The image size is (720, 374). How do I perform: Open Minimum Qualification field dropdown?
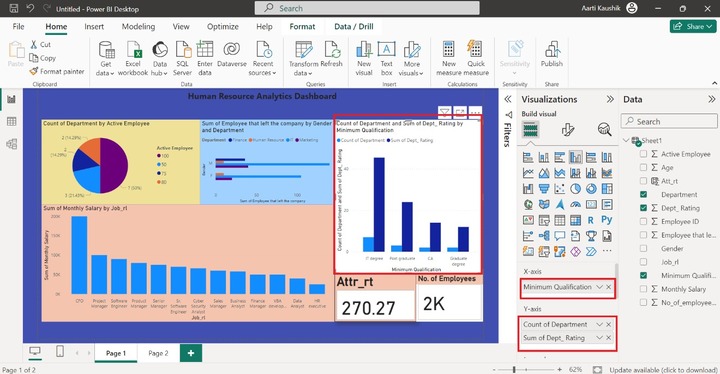(x=599, y=287)
